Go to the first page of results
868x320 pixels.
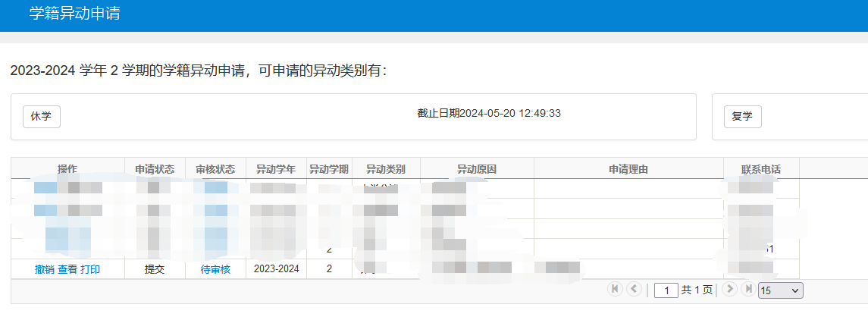coord(615,290)
